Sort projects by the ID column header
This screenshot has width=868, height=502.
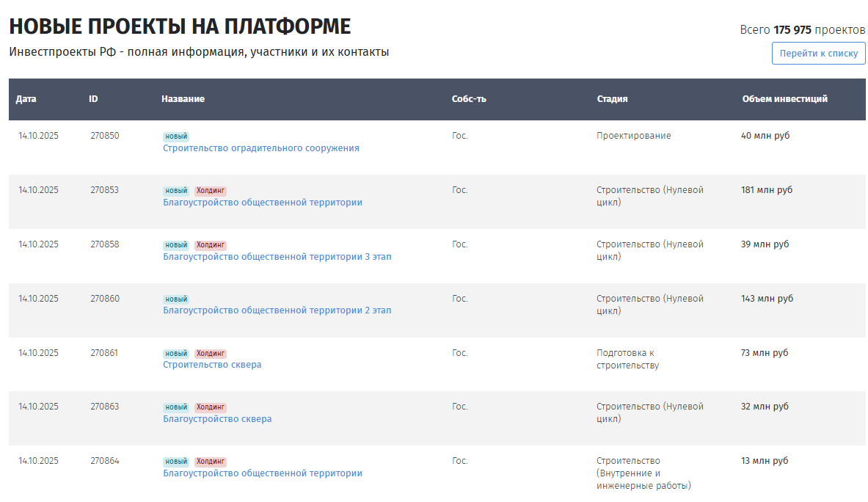(x=92, y=98)
